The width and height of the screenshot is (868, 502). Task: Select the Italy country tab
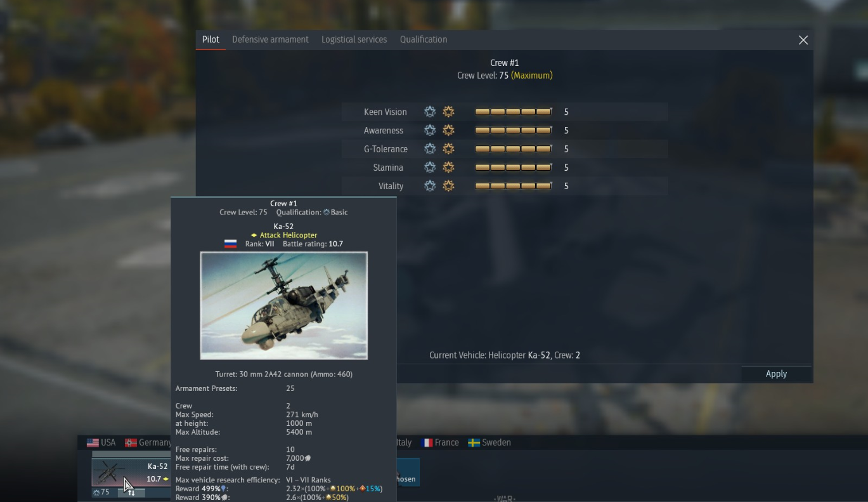(403, 442)
